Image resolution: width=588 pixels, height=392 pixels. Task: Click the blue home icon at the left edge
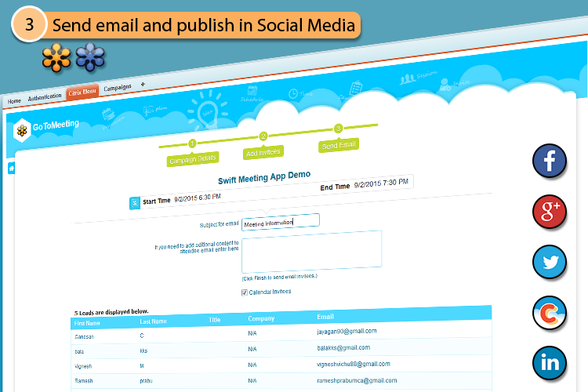[x=11, y=169]
